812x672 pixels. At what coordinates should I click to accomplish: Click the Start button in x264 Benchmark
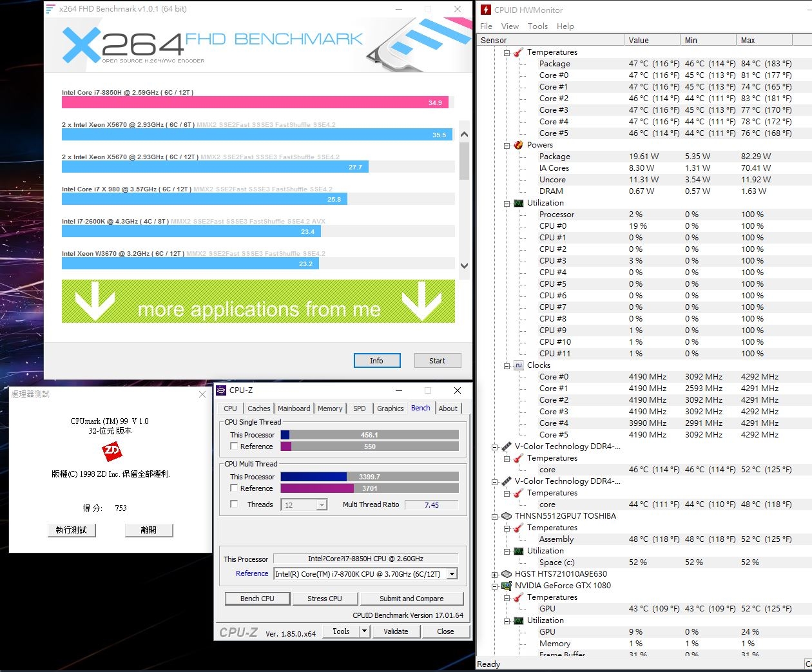tap(437, 361)
